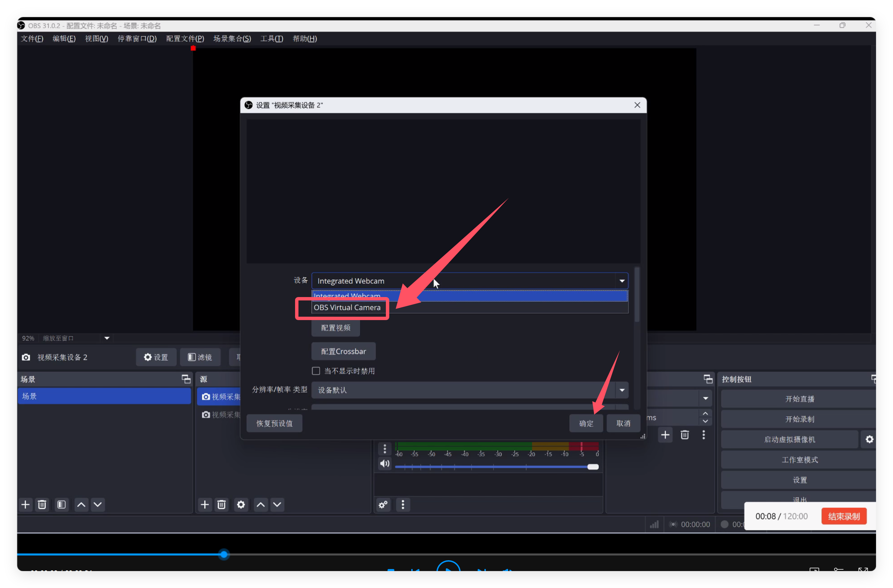Add transition plus icon in transitions panel
The image size is (893, 588).
[665, 435]
